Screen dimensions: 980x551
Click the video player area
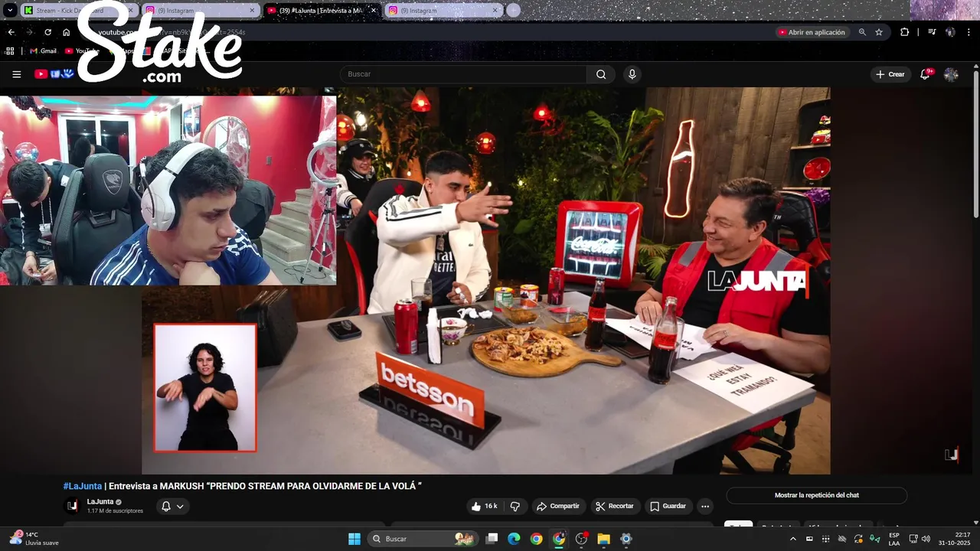click(486, 281)
